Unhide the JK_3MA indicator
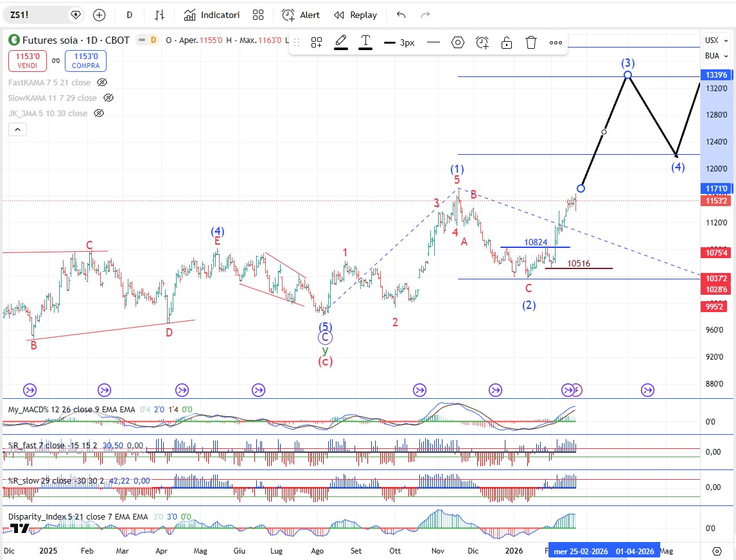 point(99,113)
